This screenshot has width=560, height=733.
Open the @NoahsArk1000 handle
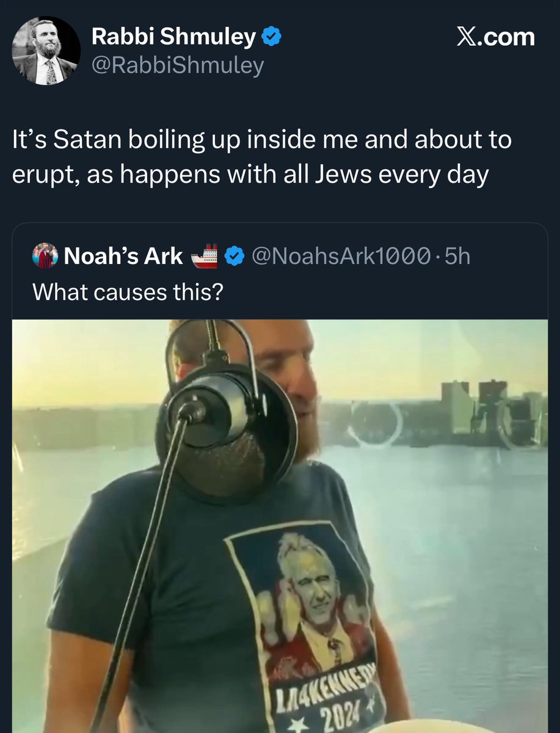(339, 257)
